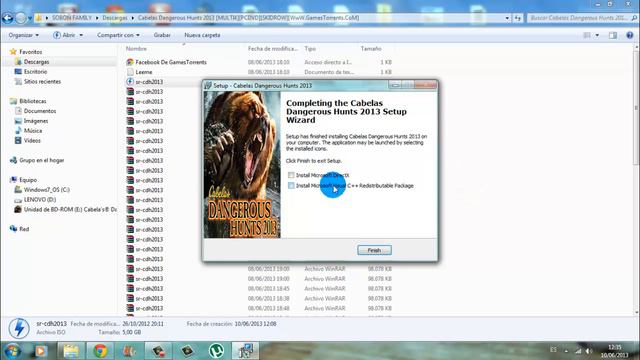Open Explorer help icon
The image size is (640, 360).
click(630, 36)
